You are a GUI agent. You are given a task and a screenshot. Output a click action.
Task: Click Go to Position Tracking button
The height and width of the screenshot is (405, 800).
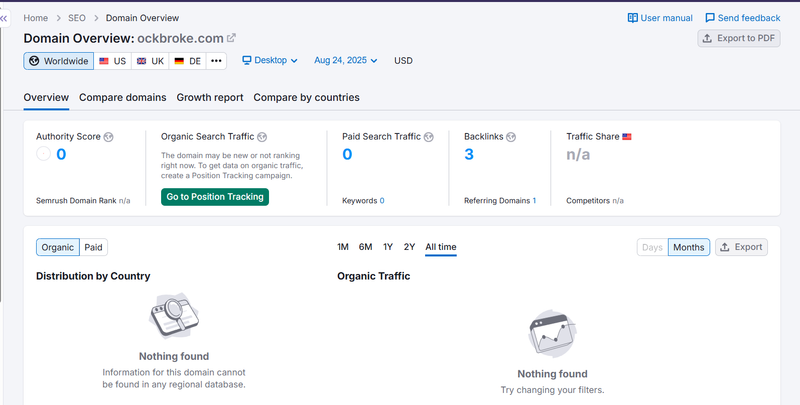215,197
